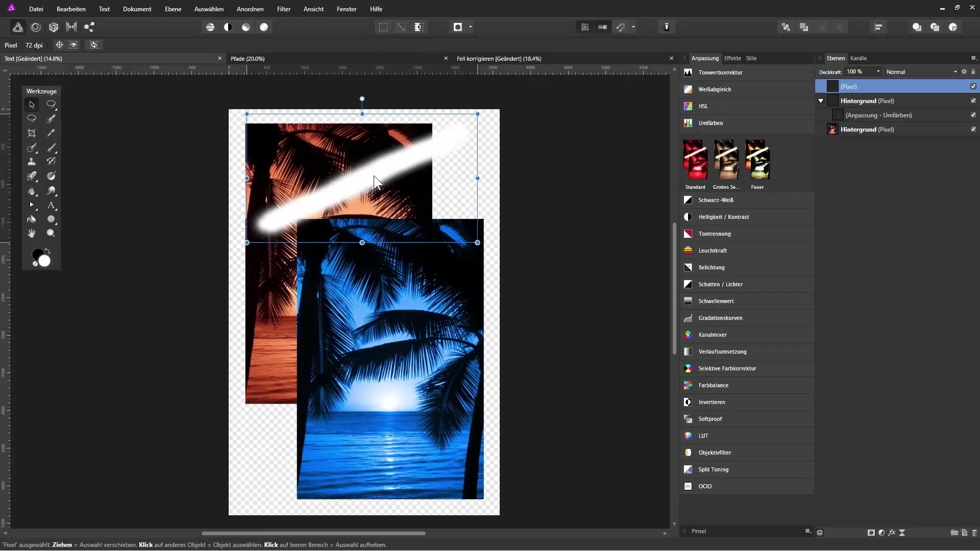The image size is (980, 551).
Task: Switch to Photo Persona icon
Action: click(17, 27)
